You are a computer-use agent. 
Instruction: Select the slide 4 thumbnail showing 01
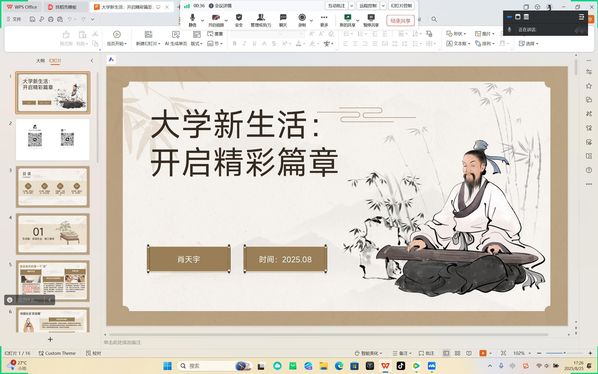click(53, 234)
